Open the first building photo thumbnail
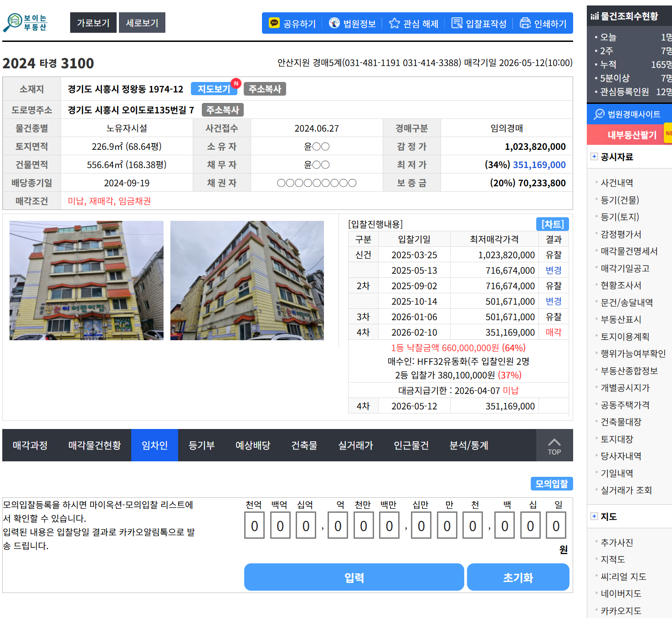The image size is (672, 618). point(87,281)
